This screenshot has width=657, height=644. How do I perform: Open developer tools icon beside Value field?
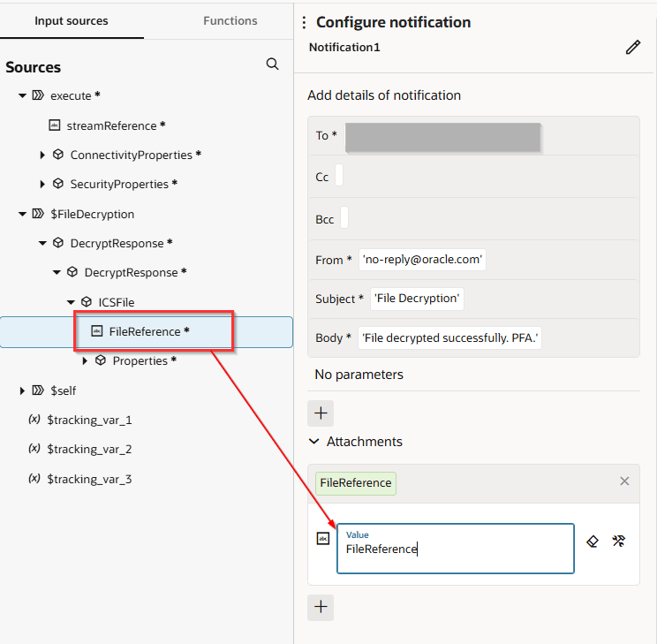619,542
